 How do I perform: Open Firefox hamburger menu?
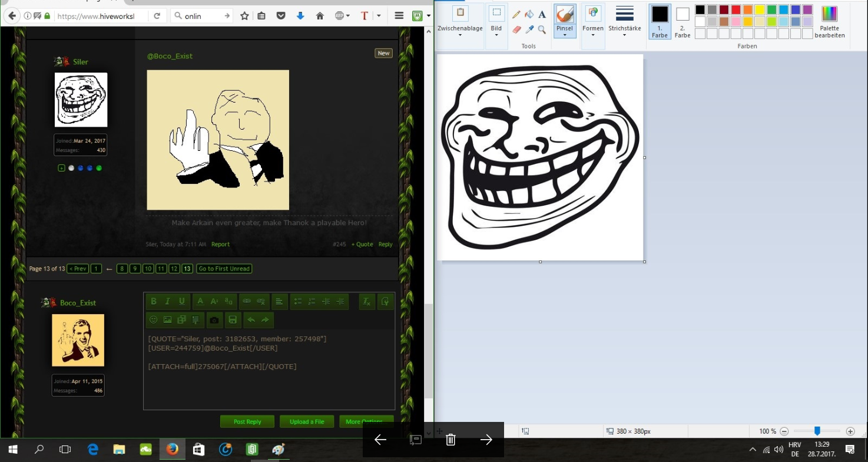tap(399, 16)
